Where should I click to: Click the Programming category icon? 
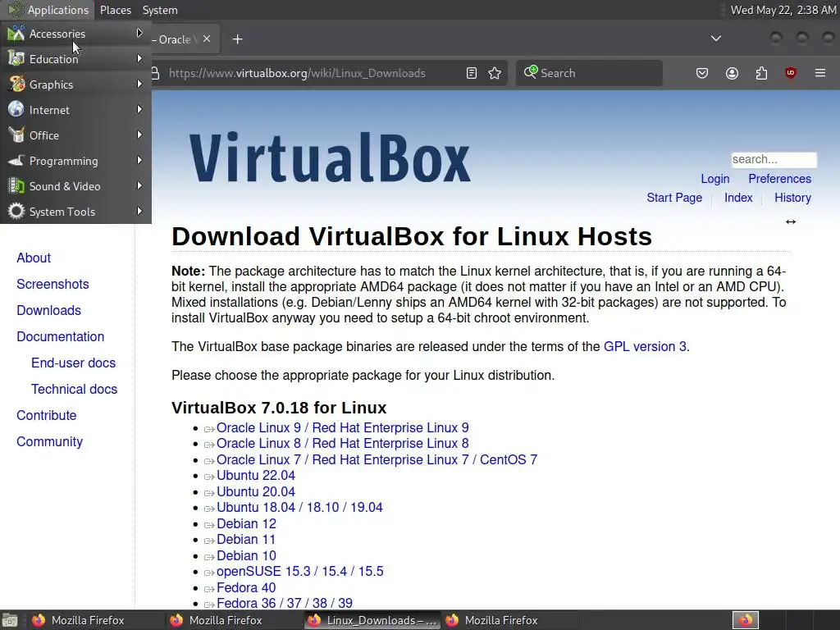pyautogui.click(x=16, y=160)
